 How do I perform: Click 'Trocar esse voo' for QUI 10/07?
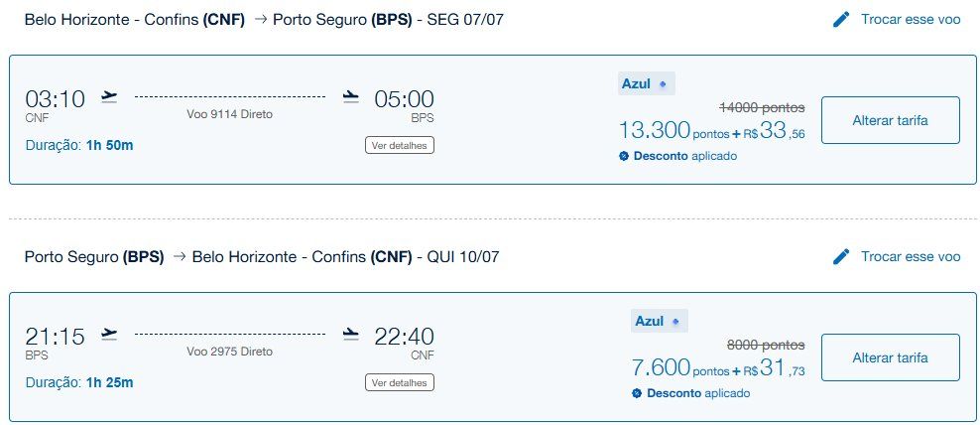(910, 256)
